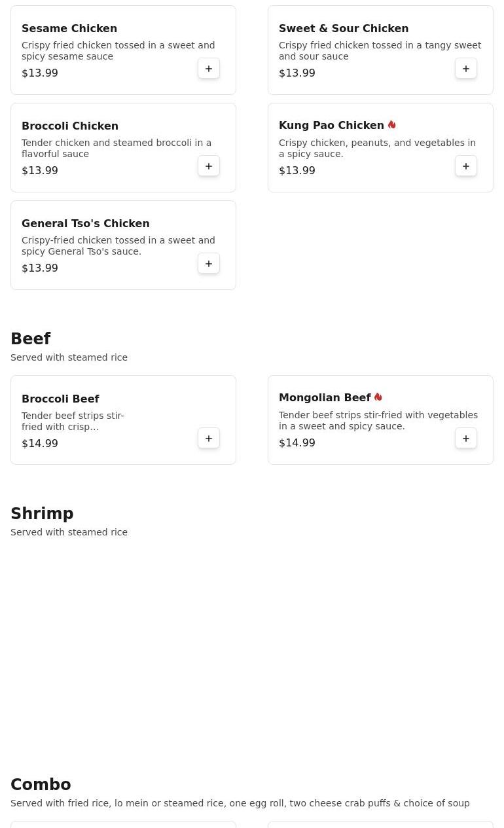This screenshot has width=504, height=828.
Task: Click spicy flame icon on Kung Pao Chicken
Action: pyautogui.click(x=392, y=125)
